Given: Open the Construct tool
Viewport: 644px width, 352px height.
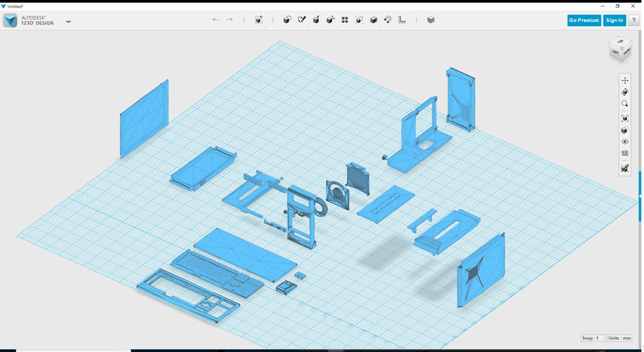Looking at the screenshot, I should 316,20.
